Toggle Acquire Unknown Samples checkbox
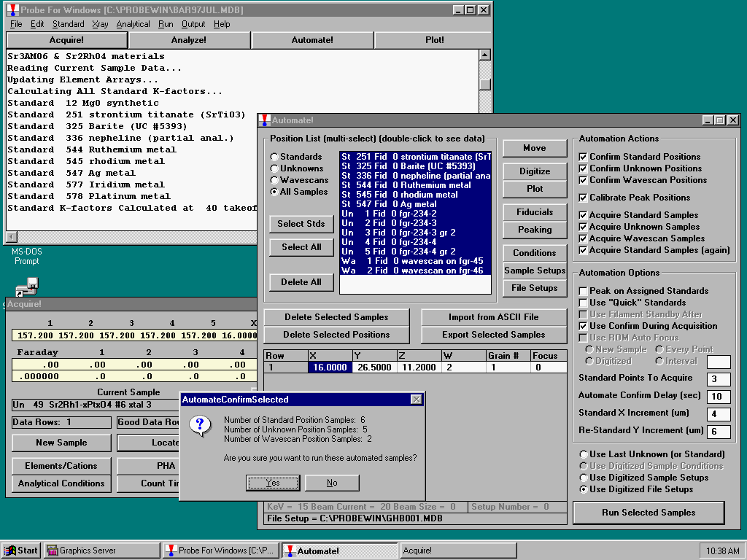 click(x=583, y=227)
